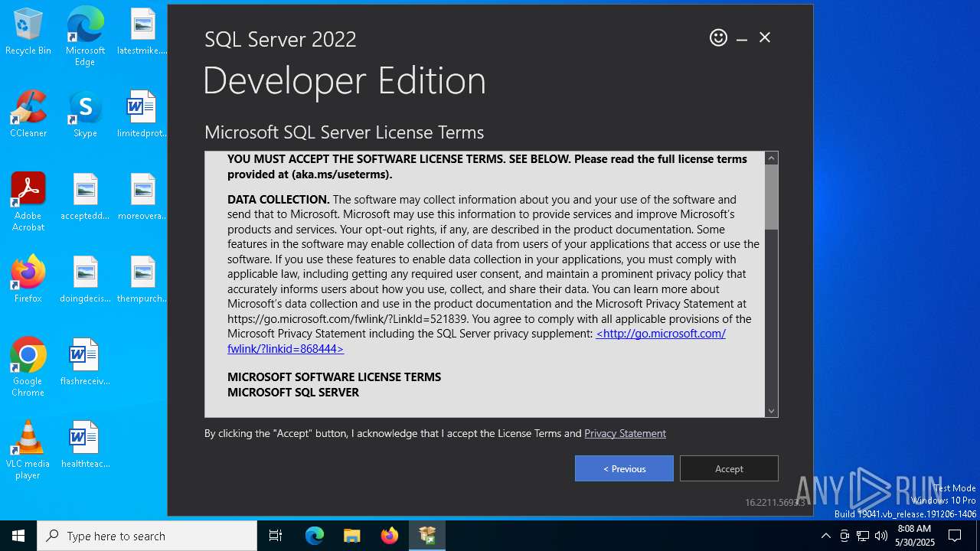Click the license text scroll up arrow
Image resolution: width=980 pixels, height=551 pixels.
(771, 158)
